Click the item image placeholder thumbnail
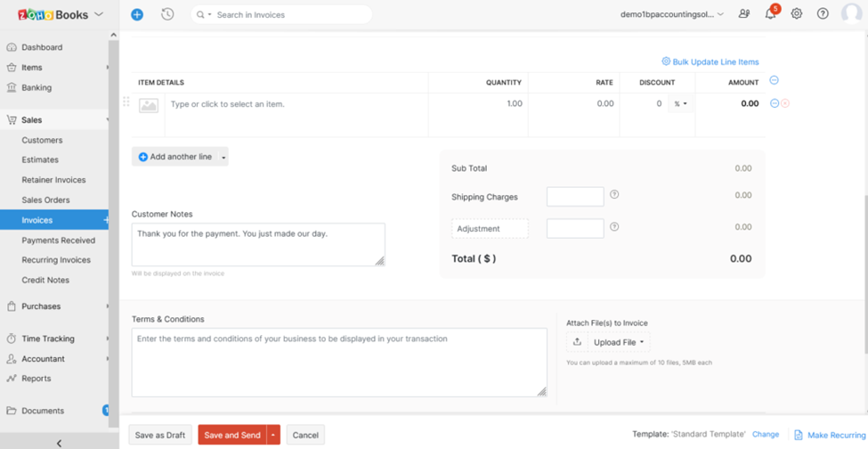 coord(149,105)
